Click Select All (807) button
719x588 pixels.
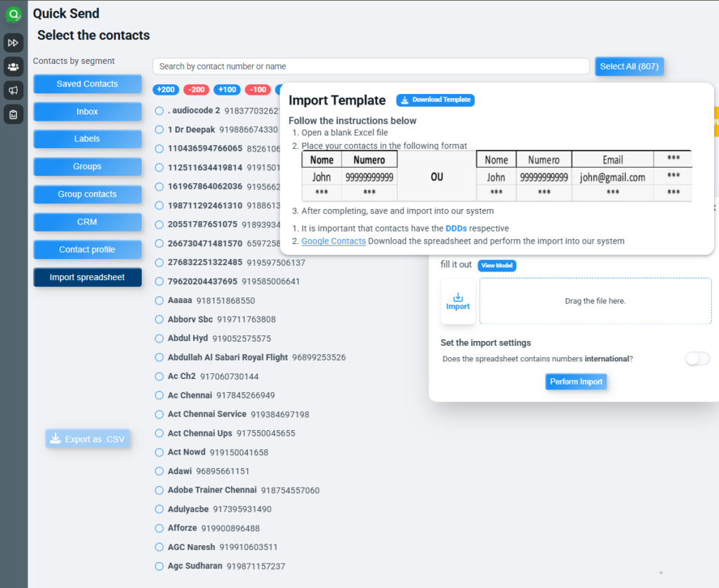pos(629,67)
